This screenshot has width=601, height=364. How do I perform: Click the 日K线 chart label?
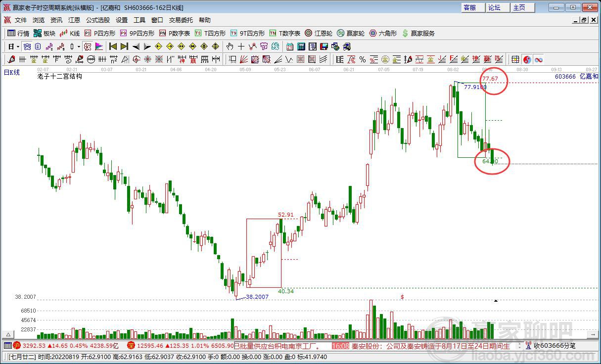(x=12, y=73)
